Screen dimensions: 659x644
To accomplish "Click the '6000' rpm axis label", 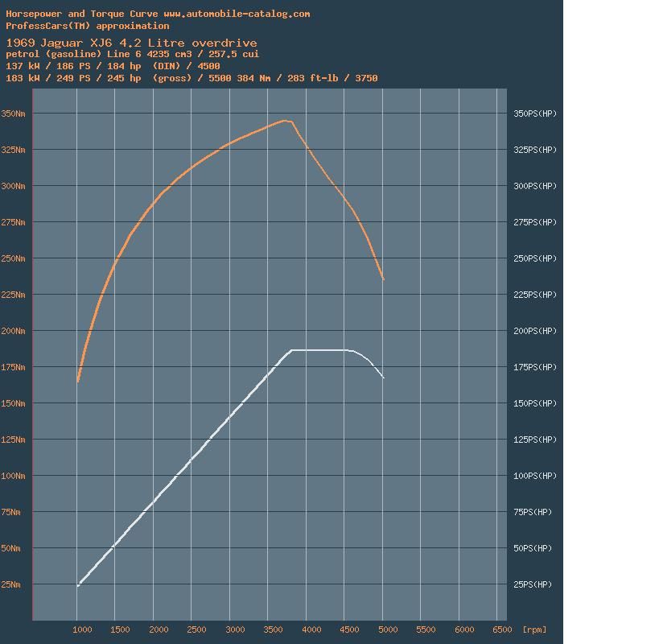I will (x=464, y=630).
